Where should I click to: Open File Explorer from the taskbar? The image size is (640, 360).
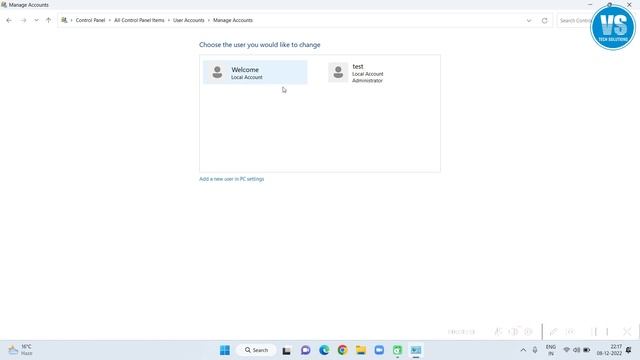click(x=361, y=350)
